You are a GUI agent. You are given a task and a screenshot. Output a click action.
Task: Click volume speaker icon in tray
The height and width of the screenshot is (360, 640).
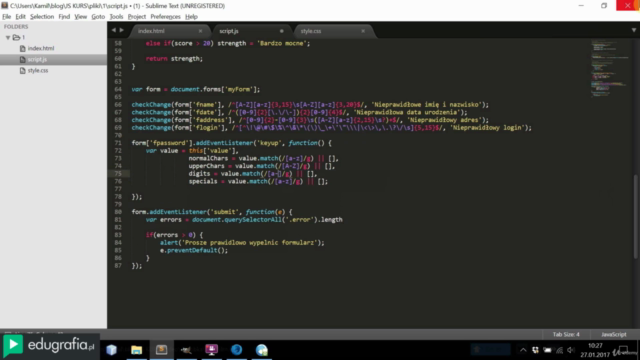(x=571, y=350)
